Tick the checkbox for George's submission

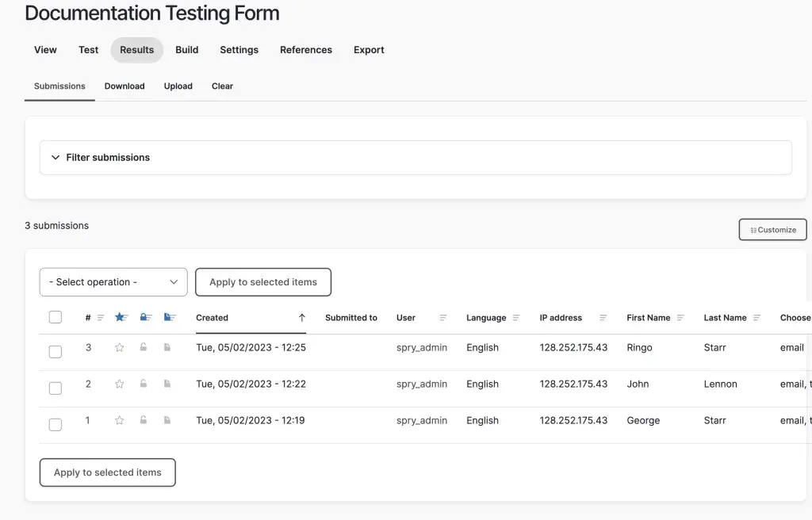56,424
